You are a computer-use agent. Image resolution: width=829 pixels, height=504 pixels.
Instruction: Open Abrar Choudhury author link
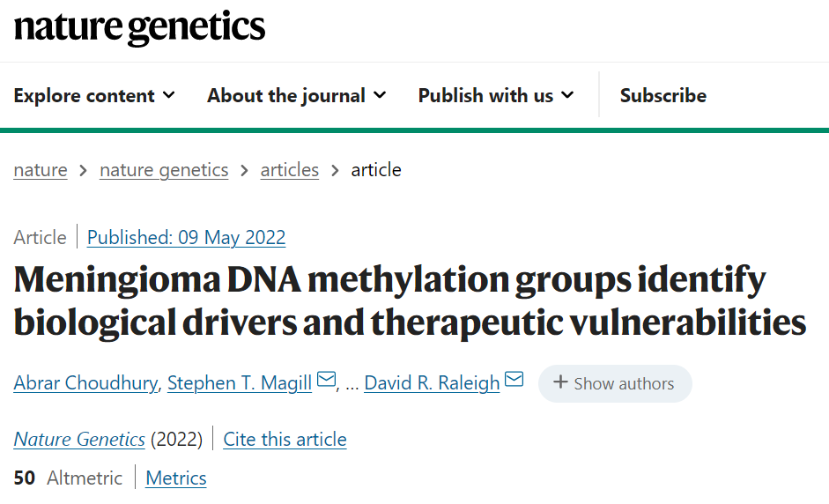tap(85, 383)
